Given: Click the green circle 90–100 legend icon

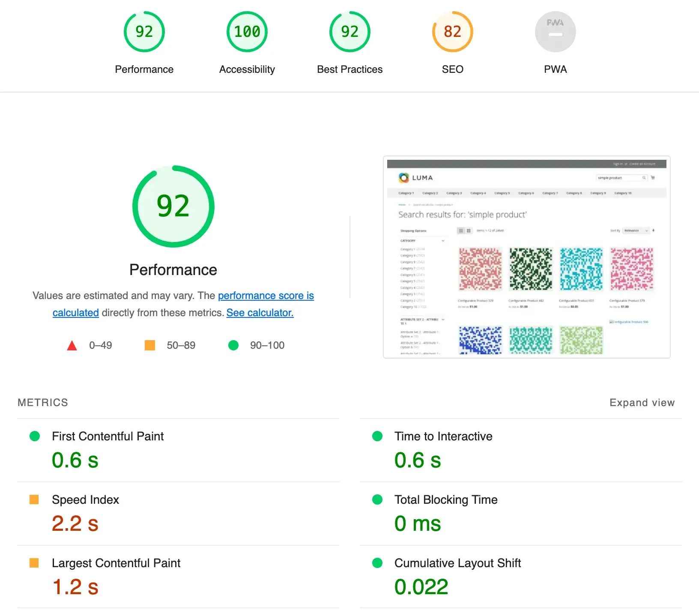Looking at the screenshot, I should pyautogui.click(x=233, y=345).
